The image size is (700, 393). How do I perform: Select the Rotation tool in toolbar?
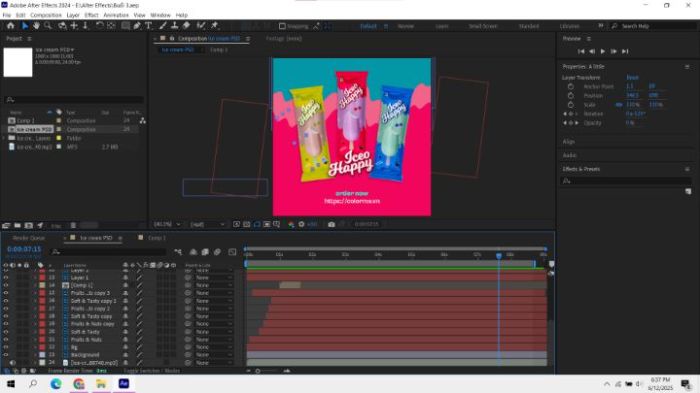[100, 26]
